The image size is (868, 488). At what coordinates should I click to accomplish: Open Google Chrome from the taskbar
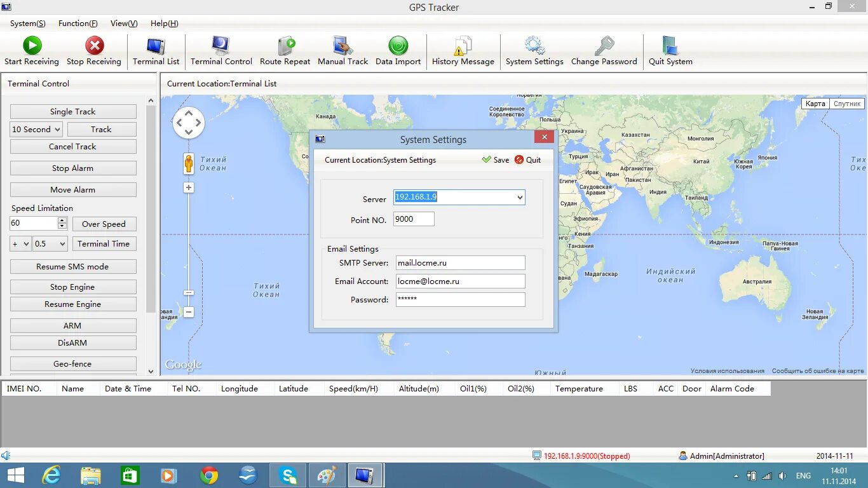[x=208, y=475]
